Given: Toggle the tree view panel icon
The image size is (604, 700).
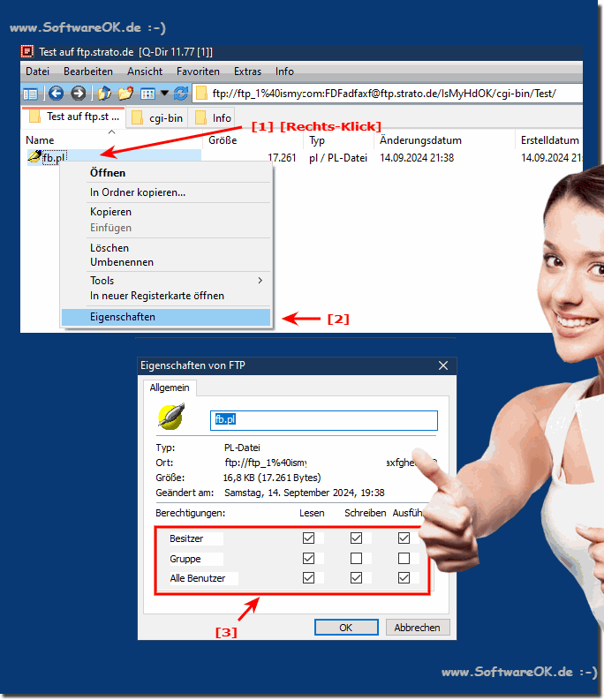Looking at the screenshot, I should pyautogui.click(x=30, y=94).
